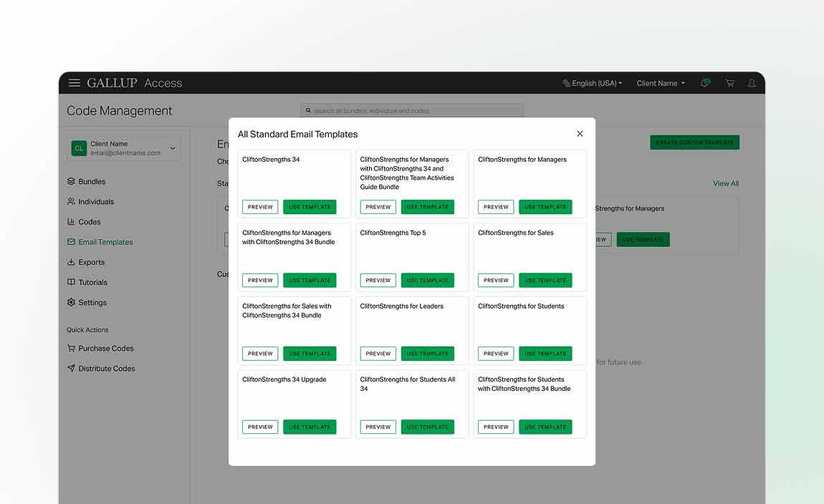Preview CliftonStrengths for Students template
This screenshot has width=824, height=504.
496,354
